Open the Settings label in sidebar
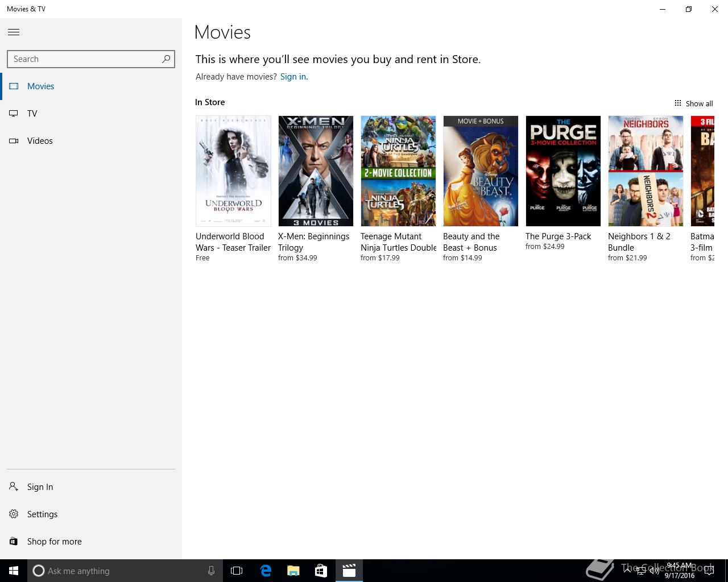Image resolution: width=728 pixels, height=582 pixels. coord(43,514)
